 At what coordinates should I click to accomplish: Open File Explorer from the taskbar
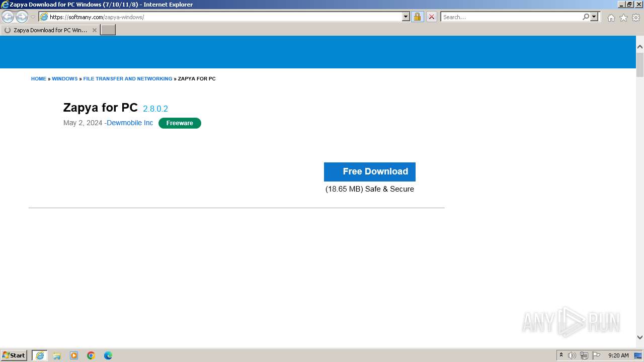click(57, 355)
